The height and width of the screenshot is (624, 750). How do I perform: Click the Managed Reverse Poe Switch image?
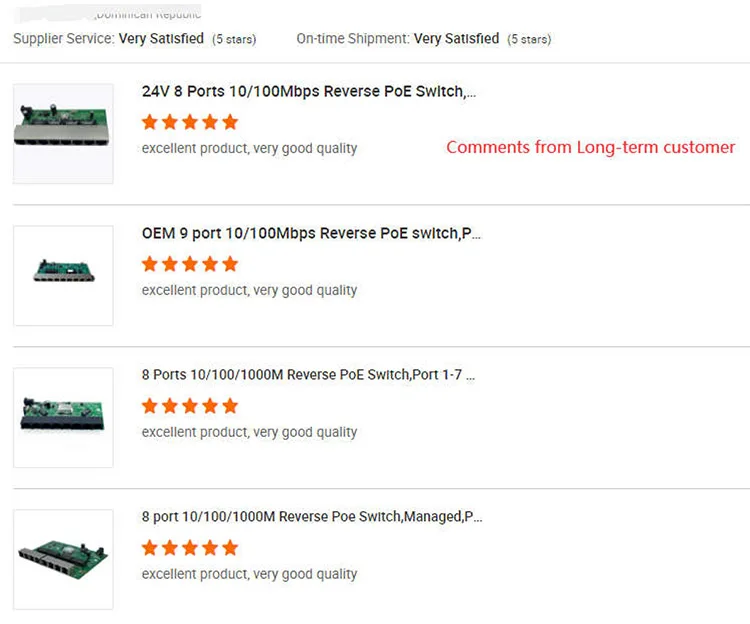point(63,559)
